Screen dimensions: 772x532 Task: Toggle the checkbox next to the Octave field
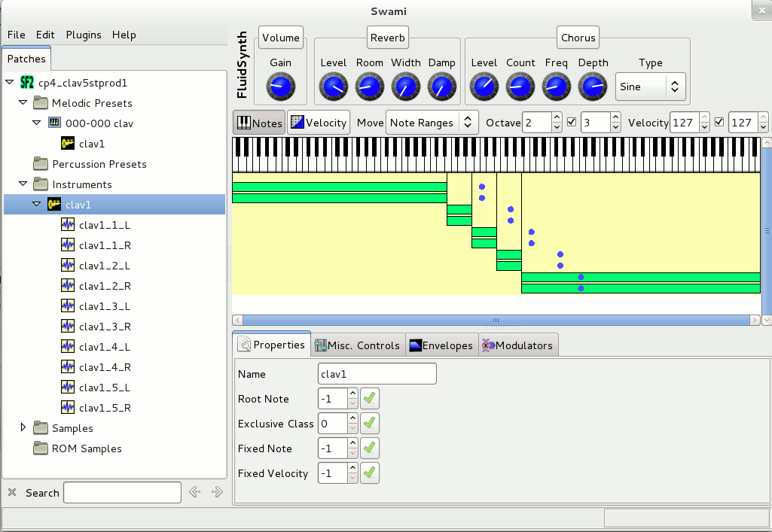pyautogui.click(x=571, y=122)
